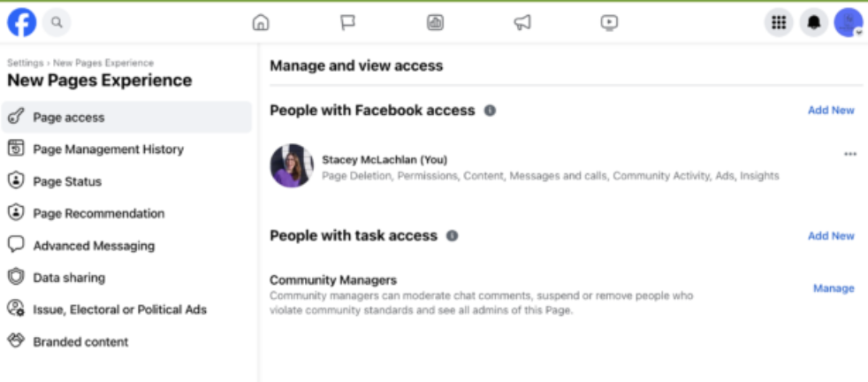Open the Pages flag icon
This screenshot has height=382, width=868.
tap(347, 23)
